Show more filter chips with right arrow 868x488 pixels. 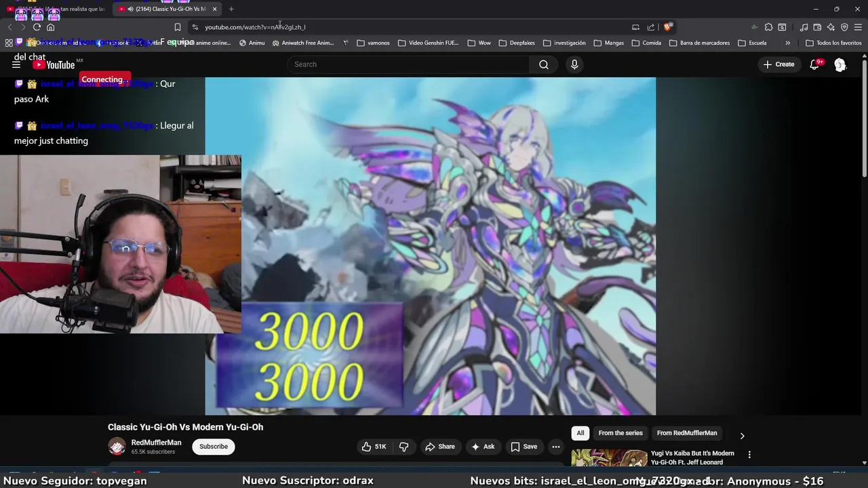742,436
